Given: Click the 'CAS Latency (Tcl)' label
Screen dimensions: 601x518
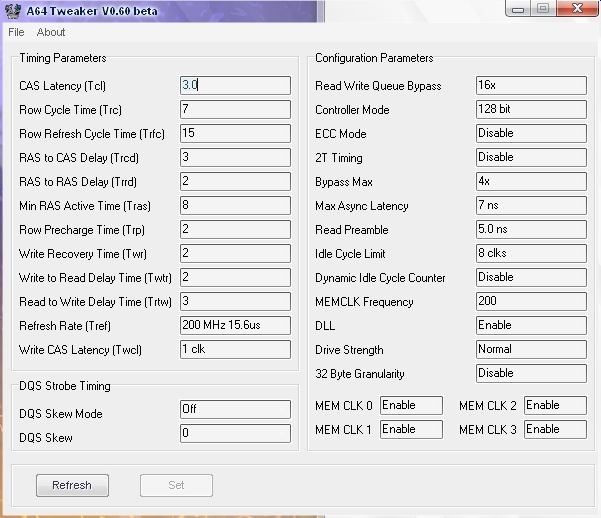Looking at the screenshot, I should point(62,86).
